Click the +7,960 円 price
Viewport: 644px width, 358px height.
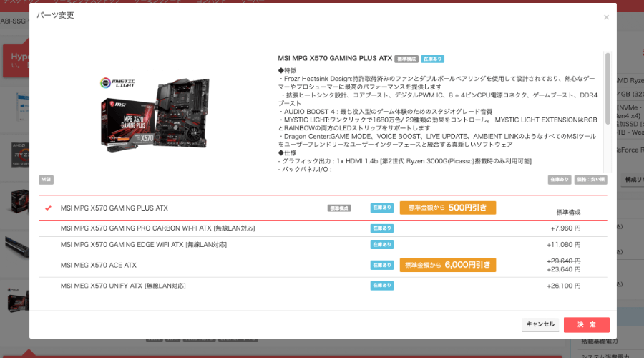click(x=565, y=228)
